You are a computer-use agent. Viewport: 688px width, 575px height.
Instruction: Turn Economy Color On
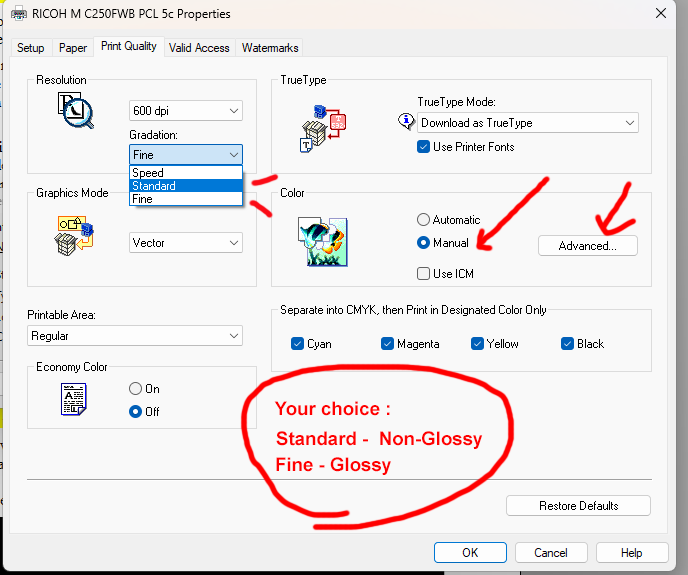point(136,389)
